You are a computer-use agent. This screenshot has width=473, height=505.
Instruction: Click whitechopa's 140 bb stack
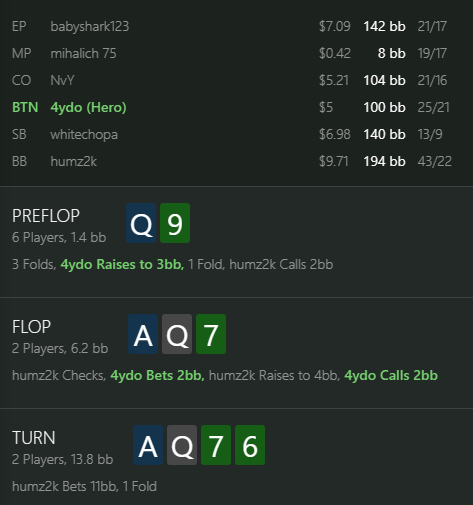coord(384,134)
